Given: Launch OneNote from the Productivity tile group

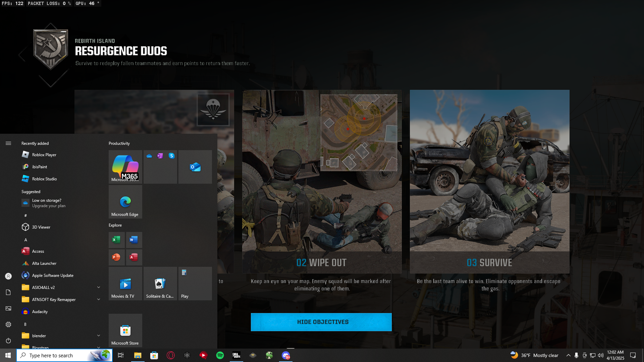Looking at the screenshot, I should click(x=160, y=156).
